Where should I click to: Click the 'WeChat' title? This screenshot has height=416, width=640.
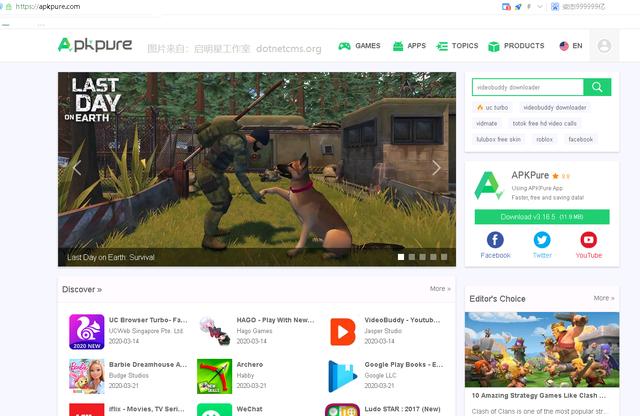point(249,409)
